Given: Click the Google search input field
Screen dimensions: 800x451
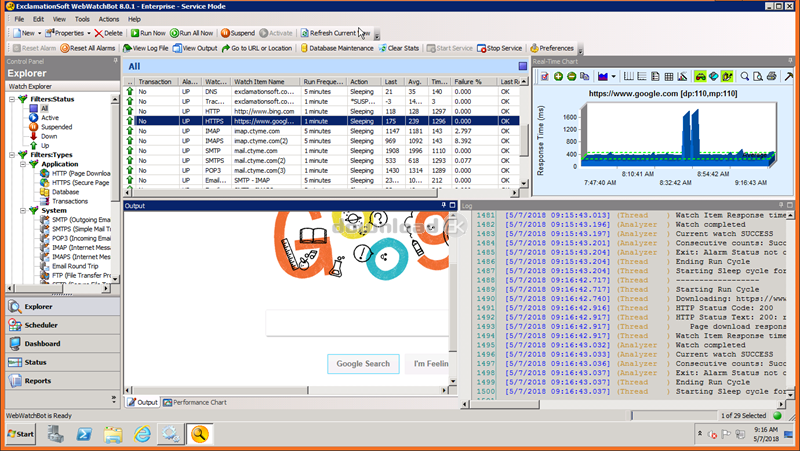Looking at the screenshot, I should [x=357, y=323].
